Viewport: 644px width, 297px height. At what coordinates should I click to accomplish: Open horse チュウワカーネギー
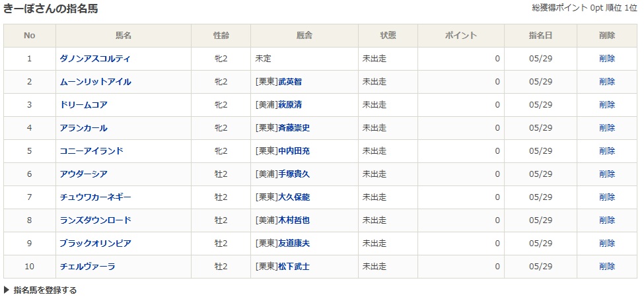click(95, 197)
